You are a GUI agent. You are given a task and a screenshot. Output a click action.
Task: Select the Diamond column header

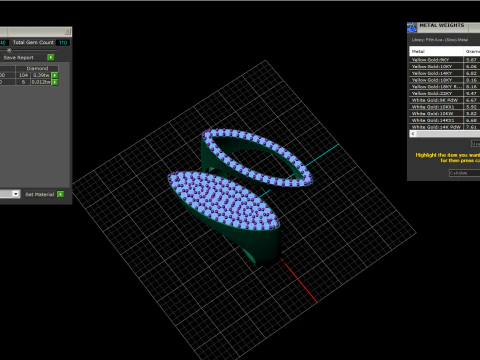37,68
